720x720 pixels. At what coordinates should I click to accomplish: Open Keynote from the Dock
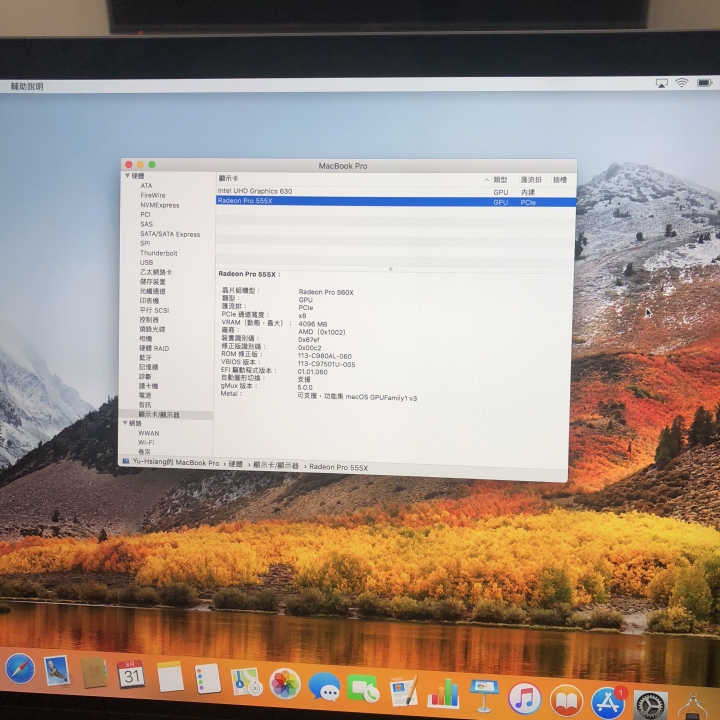(x=484, y=695)
